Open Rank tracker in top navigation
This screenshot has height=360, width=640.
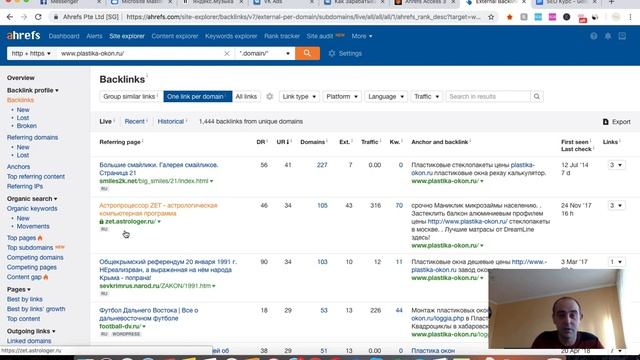(282, 36)
